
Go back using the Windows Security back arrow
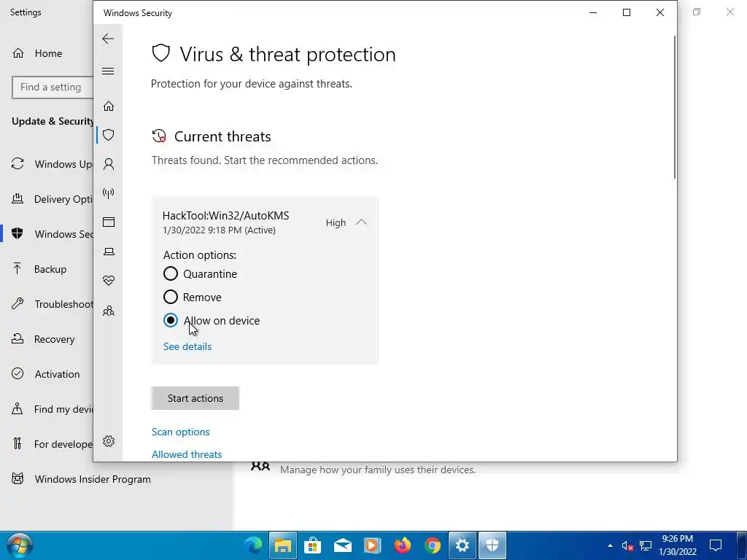[x=108, y=39]
